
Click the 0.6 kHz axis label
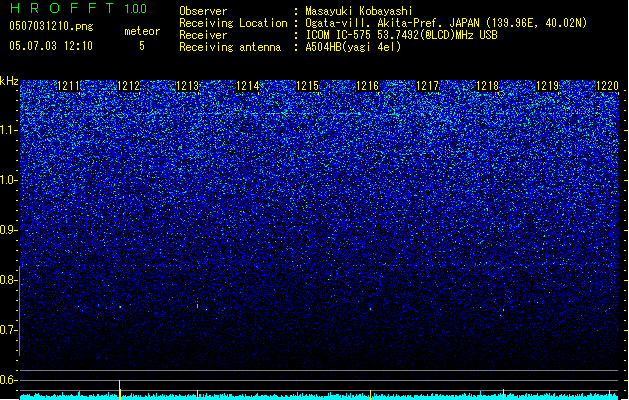coord(9,380)
